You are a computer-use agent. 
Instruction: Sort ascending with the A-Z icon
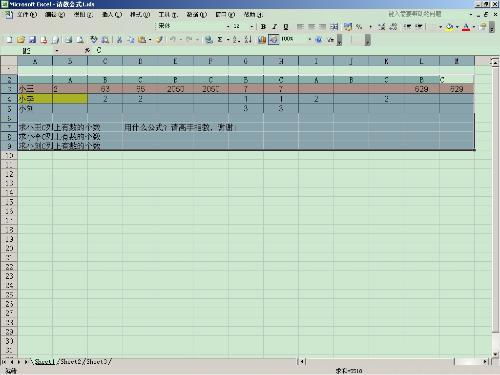pyautogui.click(x=236, y=40)
